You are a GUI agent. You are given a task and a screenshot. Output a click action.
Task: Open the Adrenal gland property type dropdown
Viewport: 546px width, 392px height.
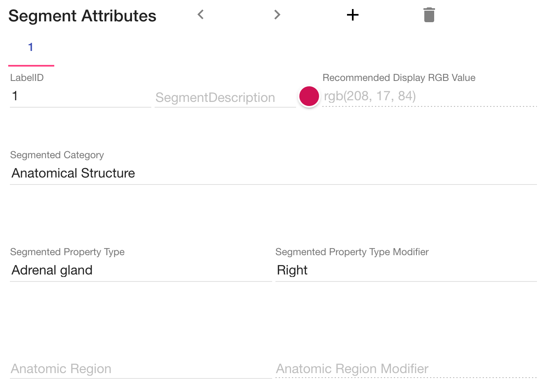click(141, 270)
